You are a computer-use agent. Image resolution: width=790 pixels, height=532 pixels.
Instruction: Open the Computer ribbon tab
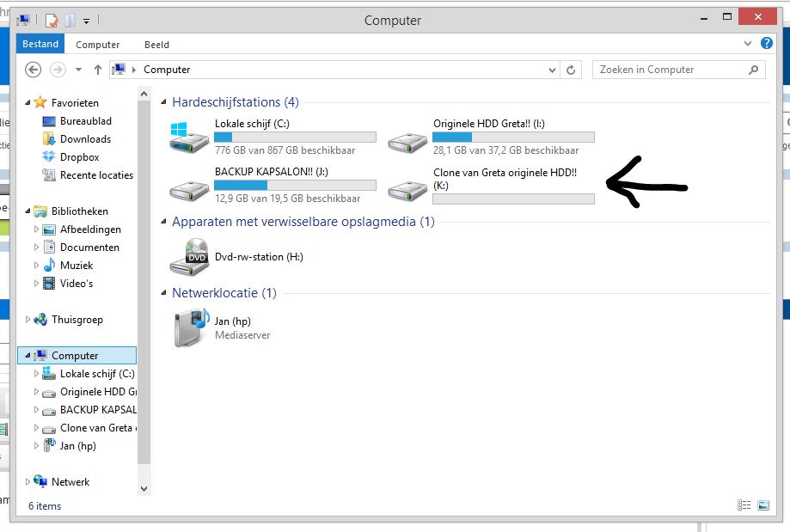coord(98,45)
